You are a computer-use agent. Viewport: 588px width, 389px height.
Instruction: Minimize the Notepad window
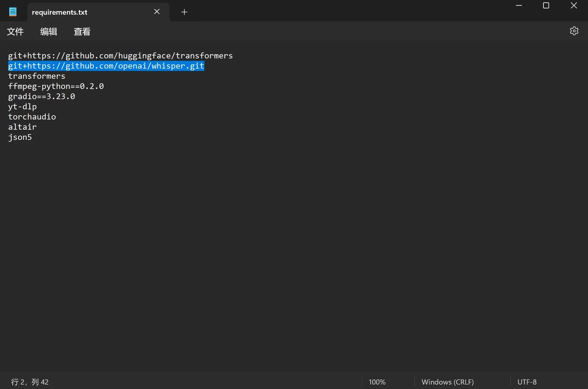click(519, 5)
